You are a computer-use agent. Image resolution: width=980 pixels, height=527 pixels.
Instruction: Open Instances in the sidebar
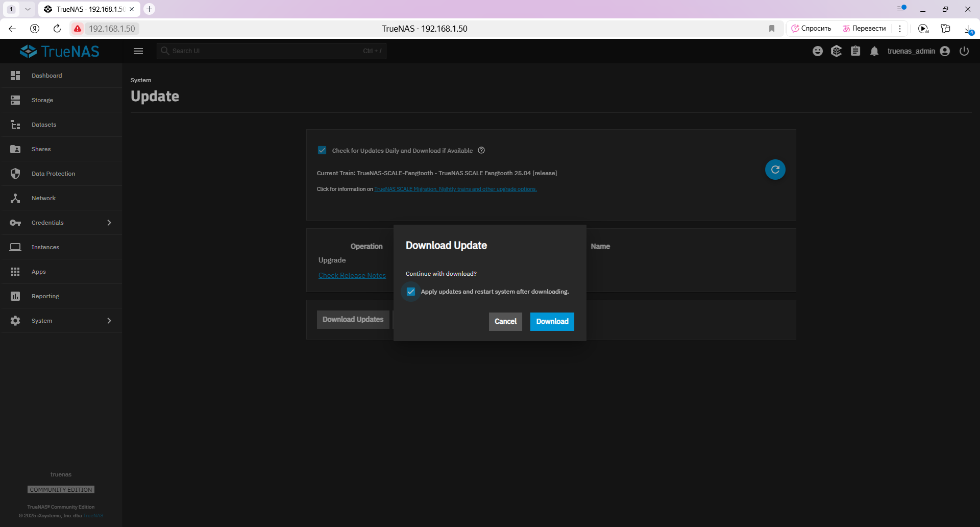[61, 247]
